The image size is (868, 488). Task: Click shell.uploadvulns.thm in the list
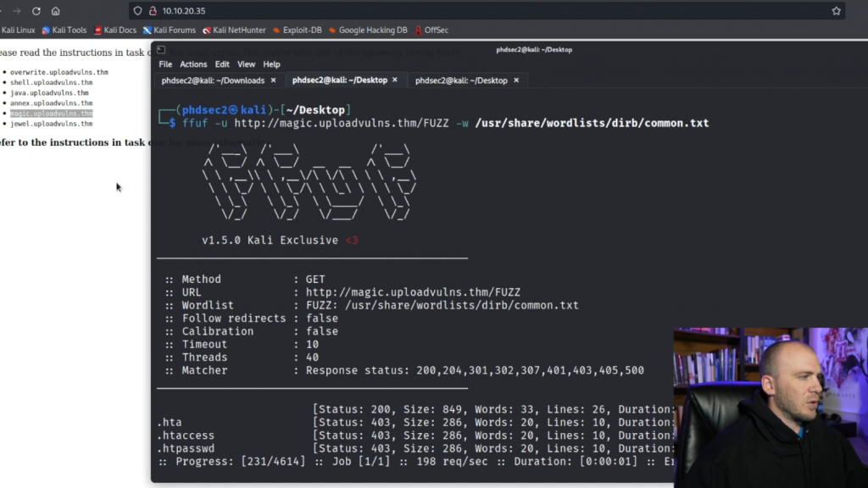coord(52,82)
